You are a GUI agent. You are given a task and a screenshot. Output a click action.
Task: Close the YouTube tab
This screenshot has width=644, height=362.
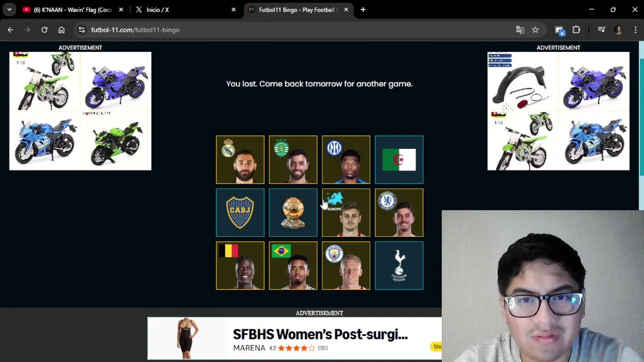pyautogui.click(x=121, y=10)
